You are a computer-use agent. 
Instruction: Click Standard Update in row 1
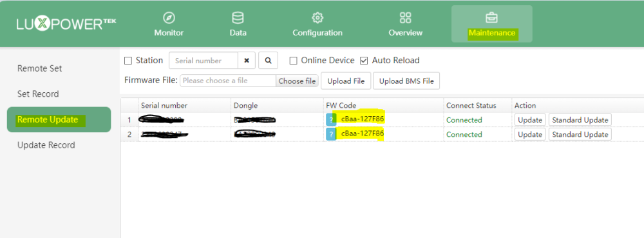580,120
